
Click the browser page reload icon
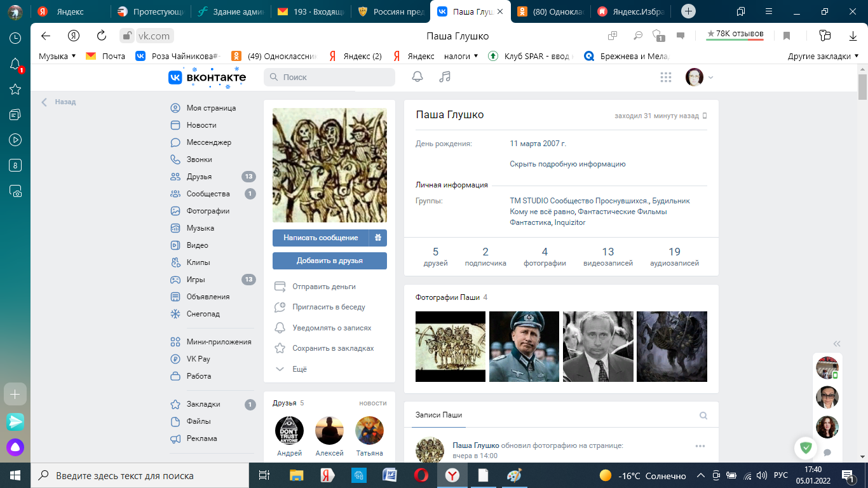point(102,36)
